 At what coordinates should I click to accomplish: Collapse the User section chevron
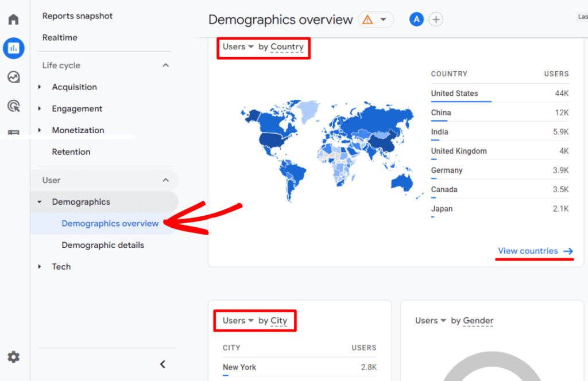(x=166, y=180)
